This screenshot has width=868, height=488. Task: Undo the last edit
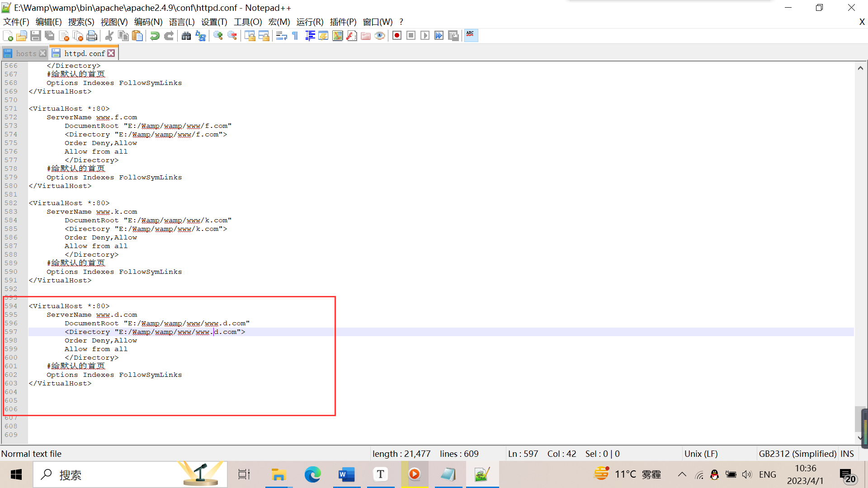(x=155, y=36)
